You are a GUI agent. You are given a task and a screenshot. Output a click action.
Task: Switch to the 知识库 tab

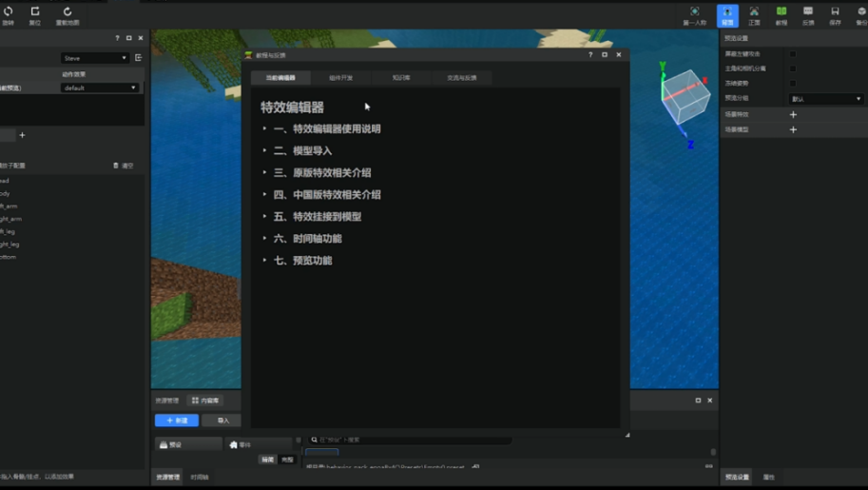point(401,78)
